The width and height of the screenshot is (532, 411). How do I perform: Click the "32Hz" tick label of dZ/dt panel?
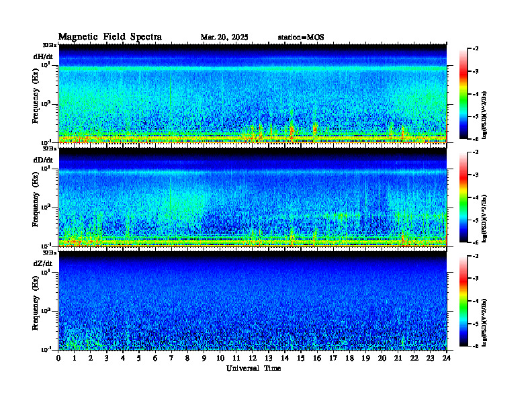pos(50,253)
